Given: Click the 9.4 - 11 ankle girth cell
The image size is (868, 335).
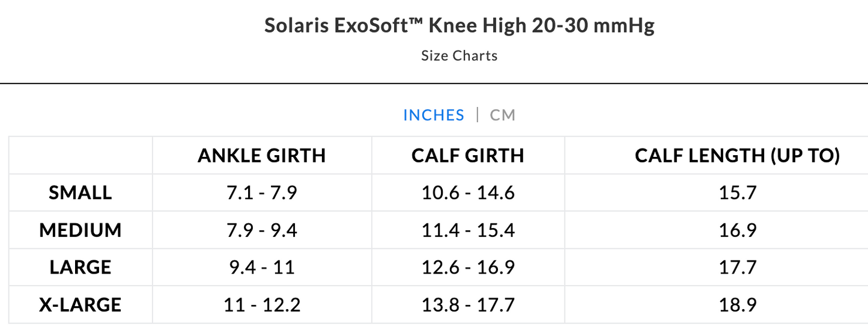Looking at the screenshot, I should click(x=261, y=268).
